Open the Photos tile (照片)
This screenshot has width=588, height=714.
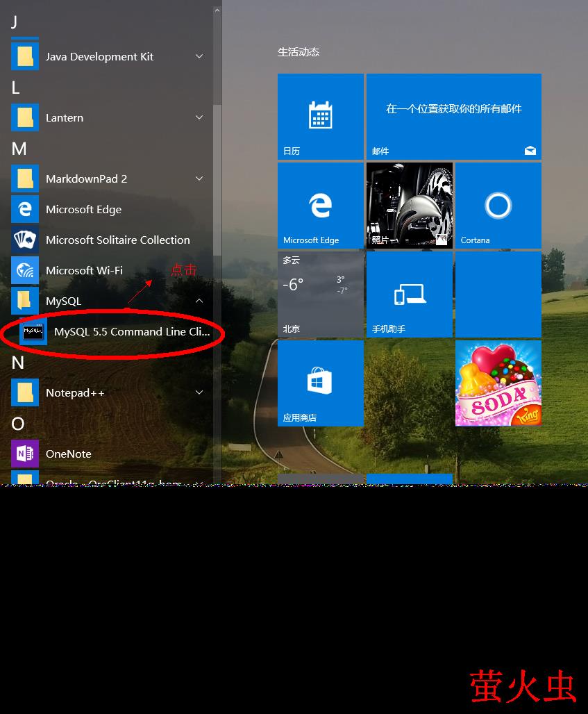409,206
